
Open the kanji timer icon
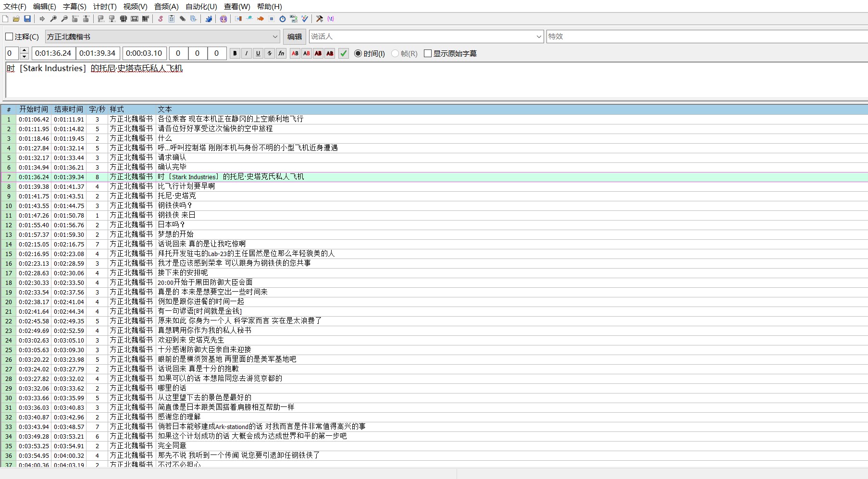point(294,19)
